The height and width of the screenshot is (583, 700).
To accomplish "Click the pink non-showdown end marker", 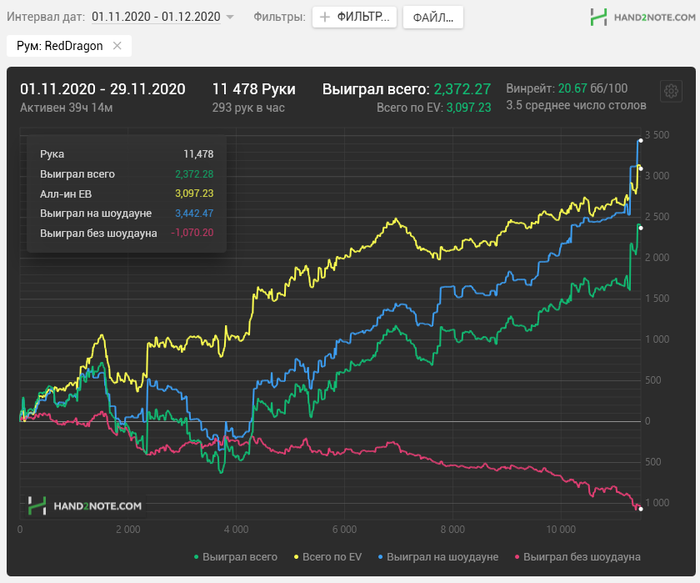I will pyautogui.click(x=641, y=508).
